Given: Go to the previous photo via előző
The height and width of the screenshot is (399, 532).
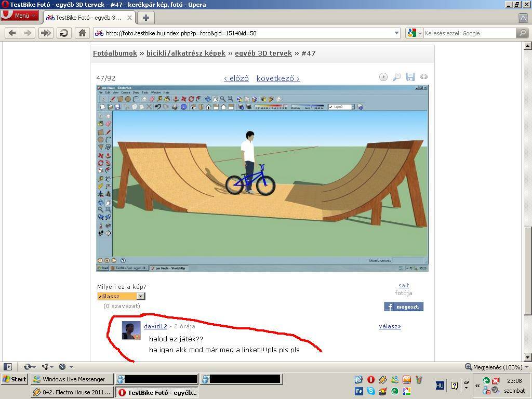Looking at the screenshot, I should tap(236, 78).
